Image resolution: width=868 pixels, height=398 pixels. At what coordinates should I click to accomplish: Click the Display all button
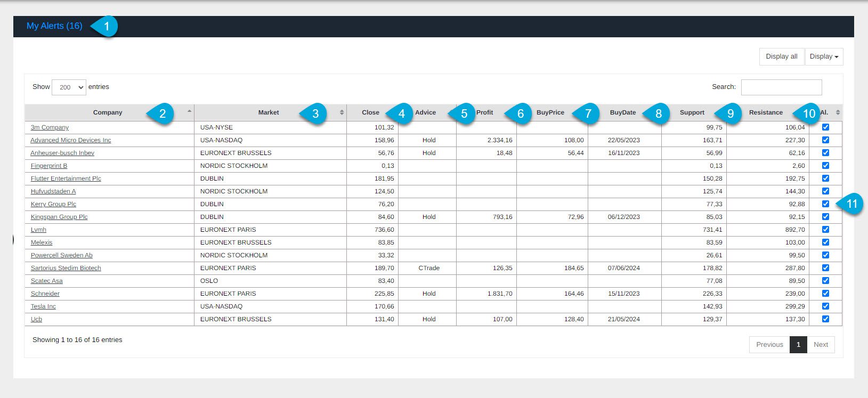coord(781,56)
